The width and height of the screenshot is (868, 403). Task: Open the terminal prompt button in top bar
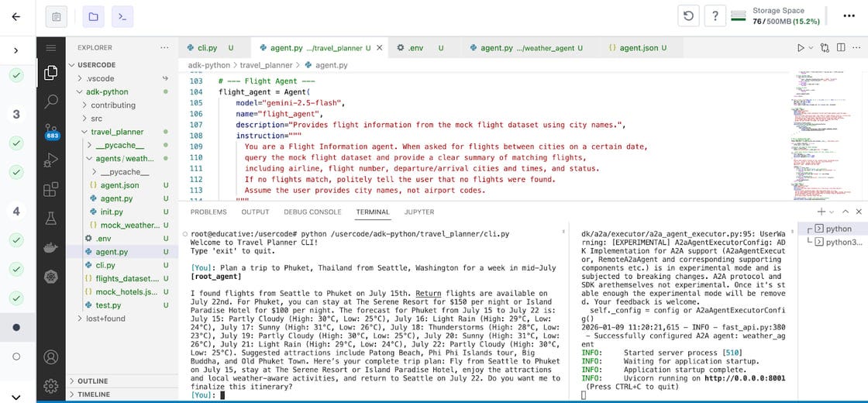(x=122, y=16)
